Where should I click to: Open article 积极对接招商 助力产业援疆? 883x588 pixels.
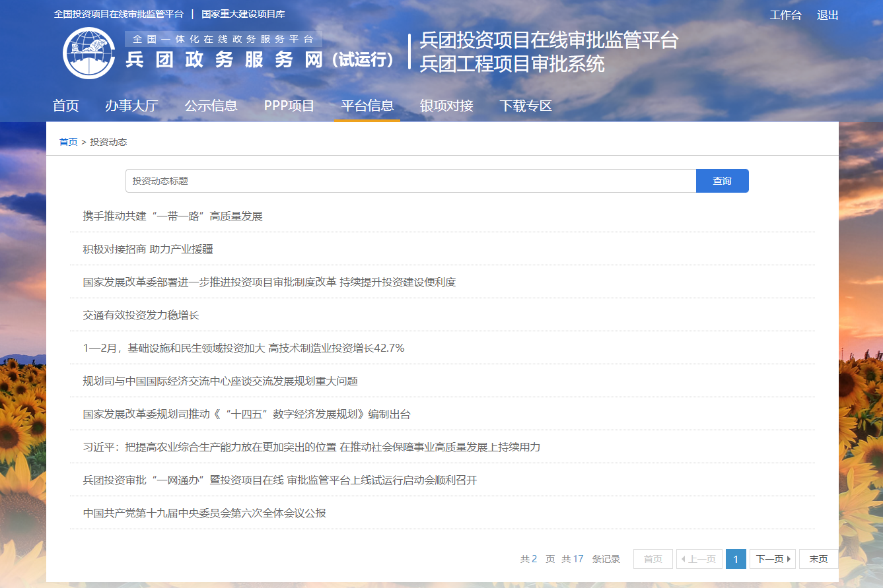click(148, 249)
